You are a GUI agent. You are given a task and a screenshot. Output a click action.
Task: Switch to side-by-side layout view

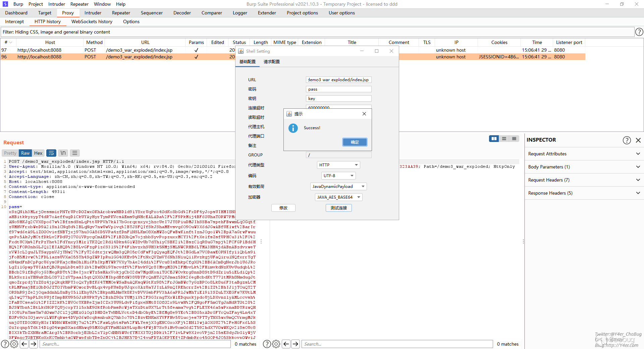tap(494, 139)
